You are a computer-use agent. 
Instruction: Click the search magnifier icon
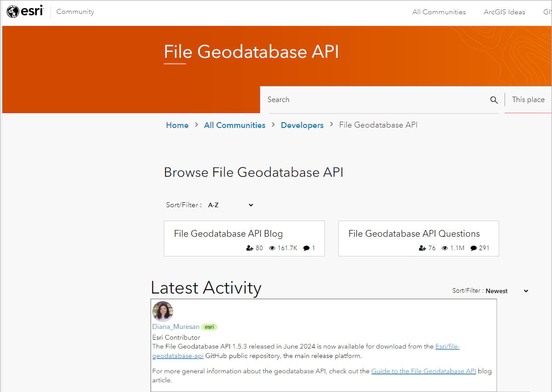click(x=494, y=100)
